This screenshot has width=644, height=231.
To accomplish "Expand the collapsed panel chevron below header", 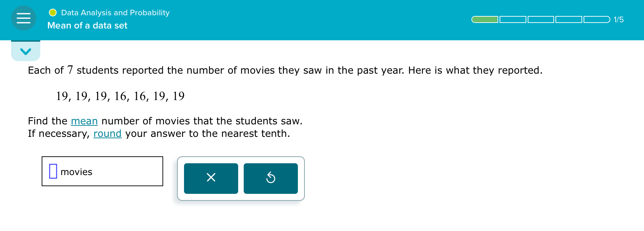I will pos(26,51).
